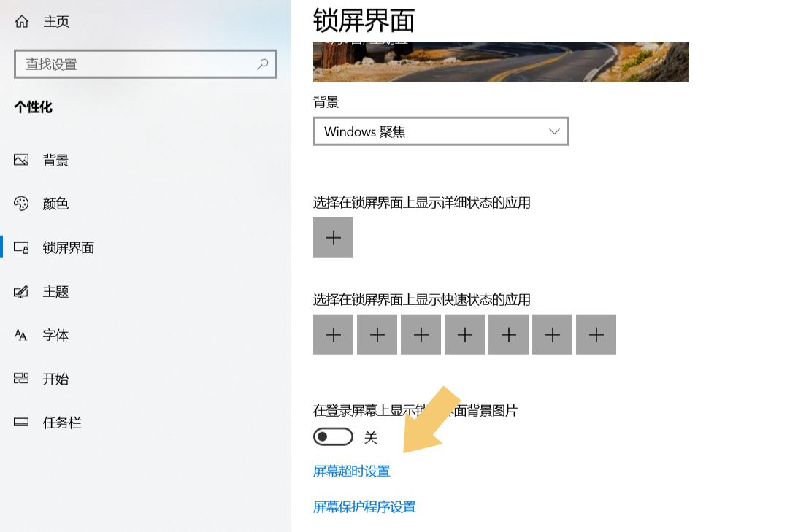This screenshot has width=798, height=532.
Task: Click the first quick status plus button
Action: click(333, 334)
